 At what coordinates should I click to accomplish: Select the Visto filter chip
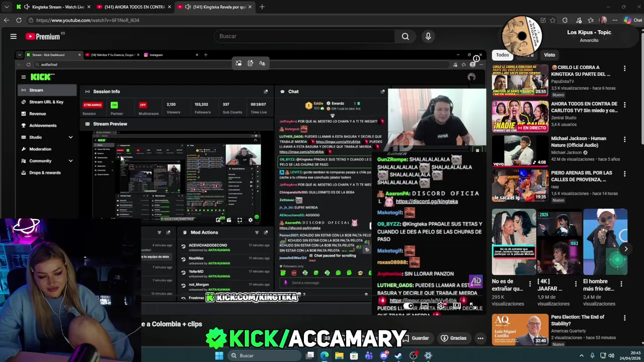click(x=549, y=55)
